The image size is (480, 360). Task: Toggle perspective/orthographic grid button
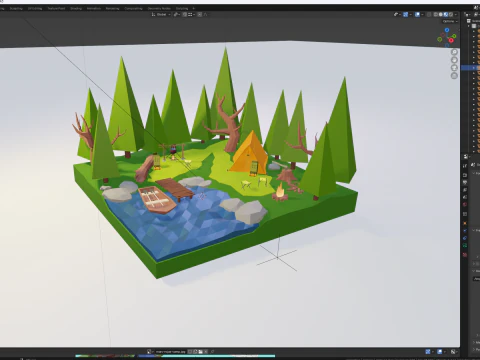coord(454,76)
